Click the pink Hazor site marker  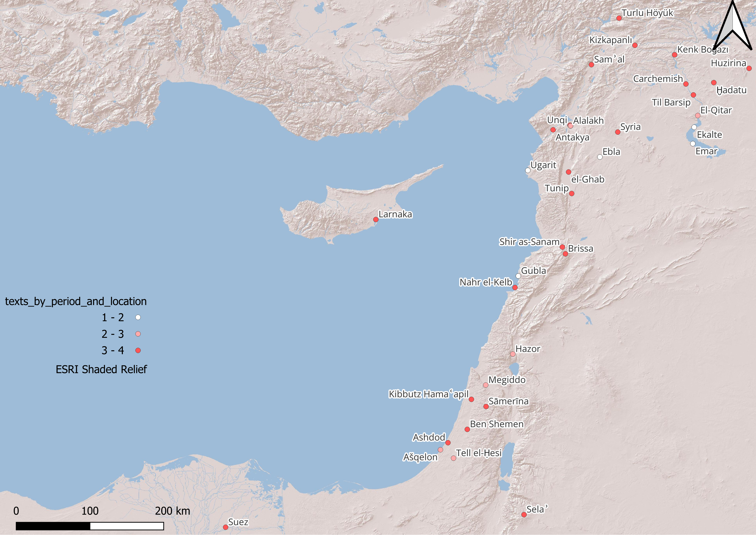pos(513,354)
